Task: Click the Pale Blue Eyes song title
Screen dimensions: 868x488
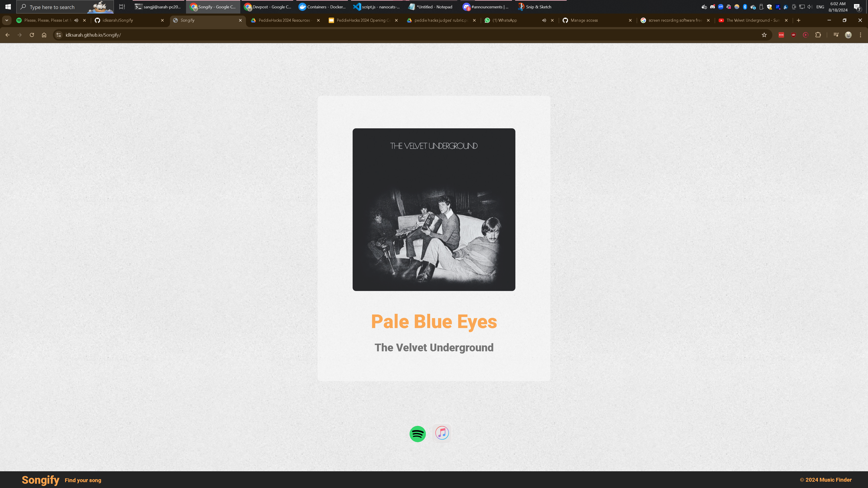Action: click(434, 322)
